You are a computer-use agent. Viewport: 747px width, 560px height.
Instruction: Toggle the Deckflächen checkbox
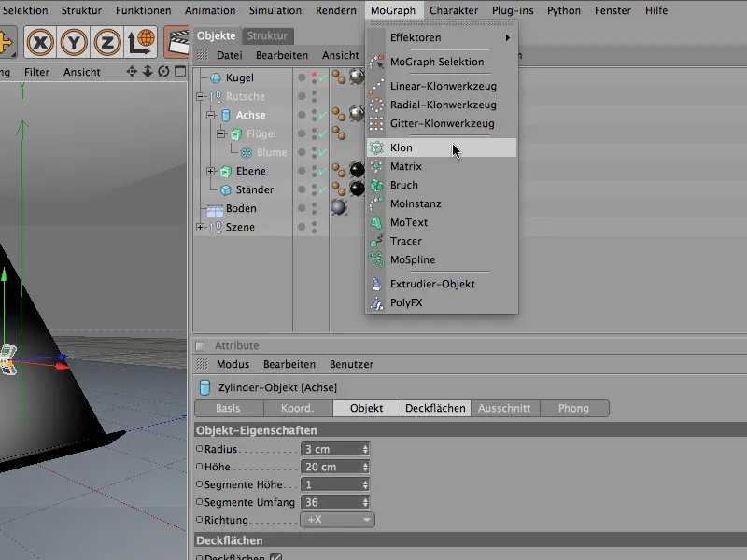(275, 557)
